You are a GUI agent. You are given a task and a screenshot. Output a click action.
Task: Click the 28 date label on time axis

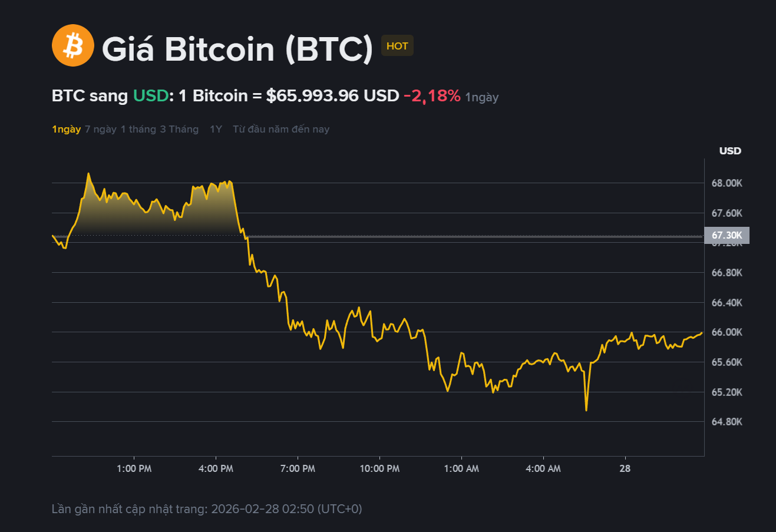tap(625, 468)
